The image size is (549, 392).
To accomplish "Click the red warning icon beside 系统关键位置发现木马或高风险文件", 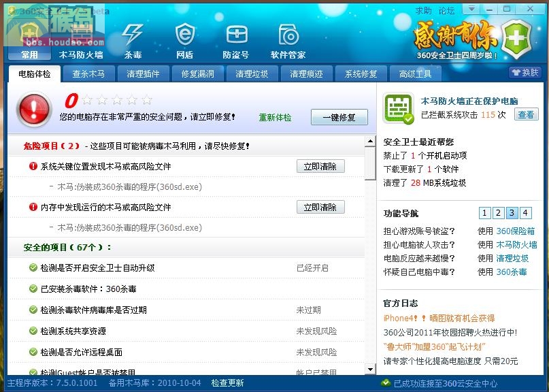I will point(33,166).
